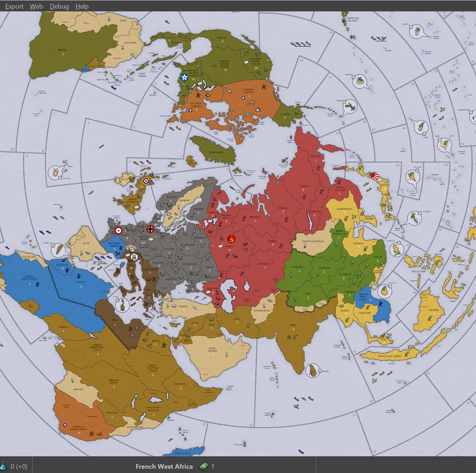The width and height of the screenshot is (476, 473).
Task: Select the Yakutia territory
Action: point(304,186)
